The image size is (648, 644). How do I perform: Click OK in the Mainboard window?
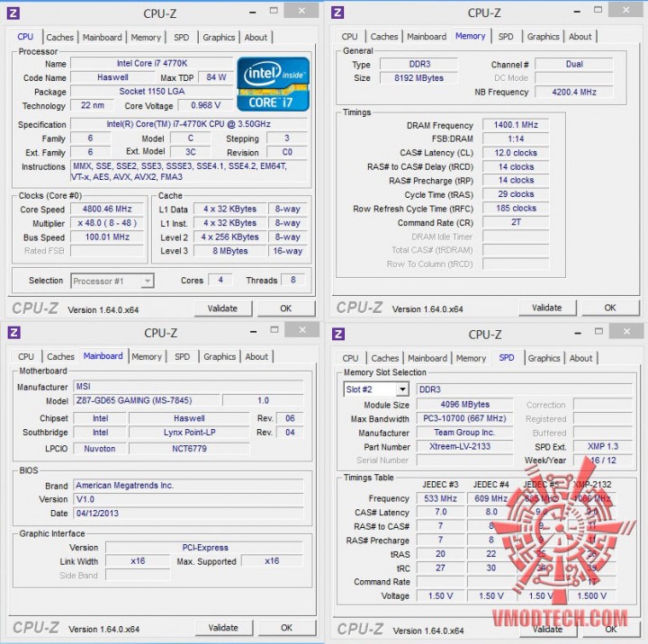click(286, 628)
